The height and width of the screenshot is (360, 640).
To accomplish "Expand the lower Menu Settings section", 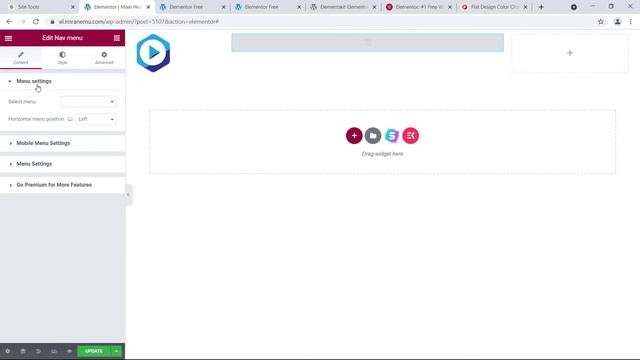I will [62, 164].
